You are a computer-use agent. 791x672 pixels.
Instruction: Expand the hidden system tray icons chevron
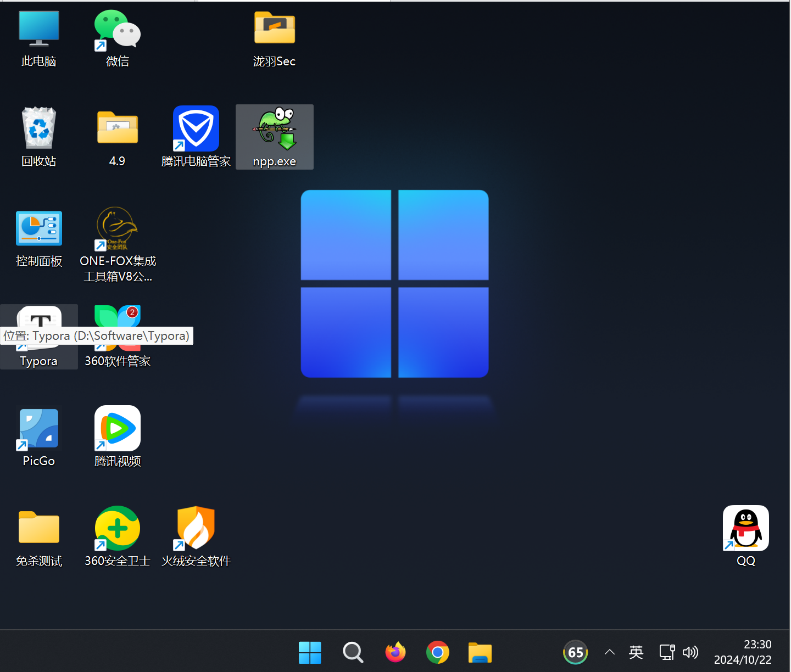[609, 652]
